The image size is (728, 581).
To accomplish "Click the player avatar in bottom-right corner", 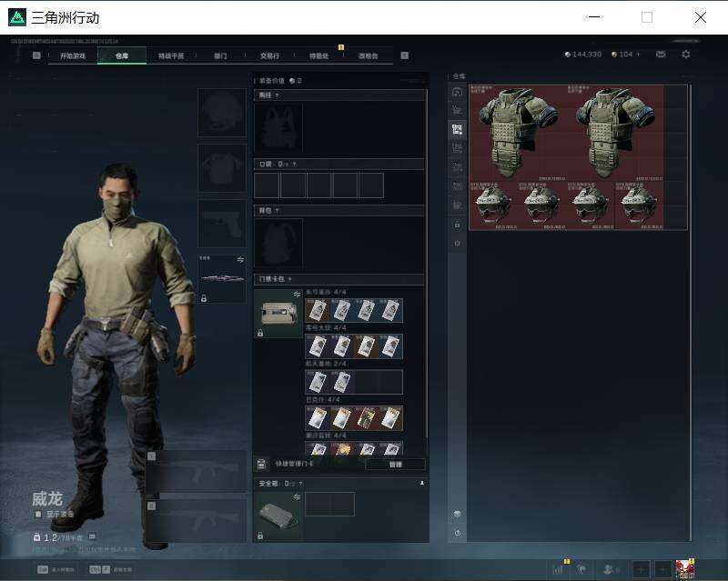I will (x=685, y=569).
